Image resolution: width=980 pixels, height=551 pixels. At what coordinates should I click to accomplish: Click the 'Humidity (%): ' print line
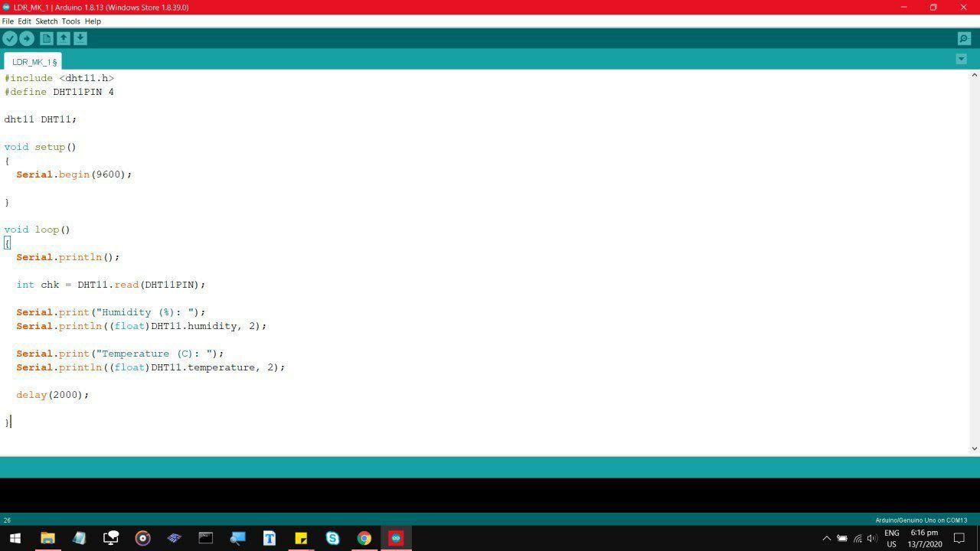click(111, 312)
